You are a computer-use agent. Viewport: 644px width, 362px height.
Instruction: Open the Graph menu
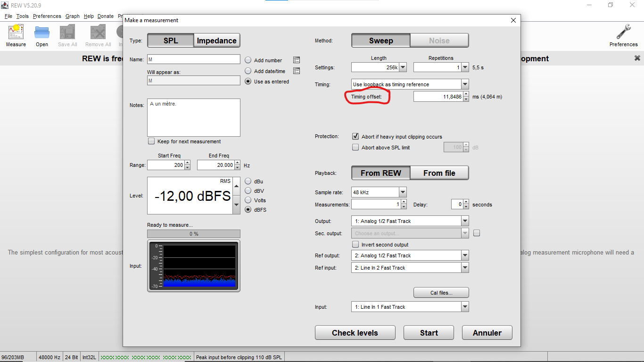tap(73, 16)
